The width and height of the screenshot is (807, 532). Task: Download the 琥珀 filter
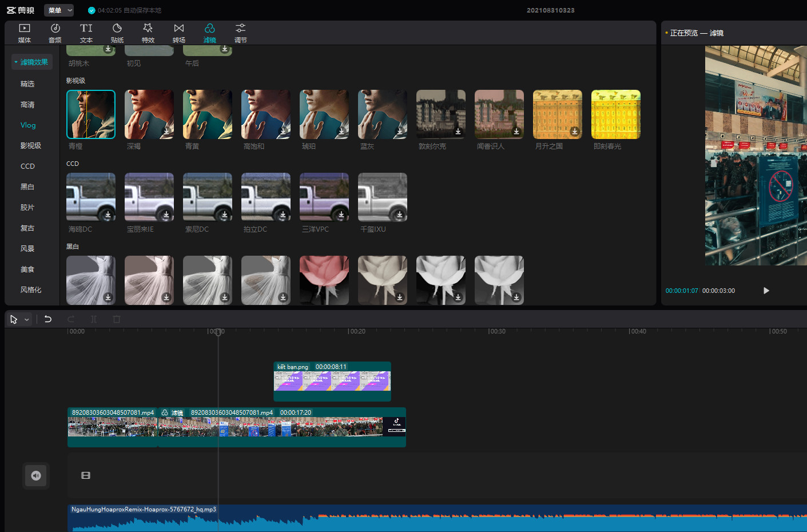pos(341,131)
